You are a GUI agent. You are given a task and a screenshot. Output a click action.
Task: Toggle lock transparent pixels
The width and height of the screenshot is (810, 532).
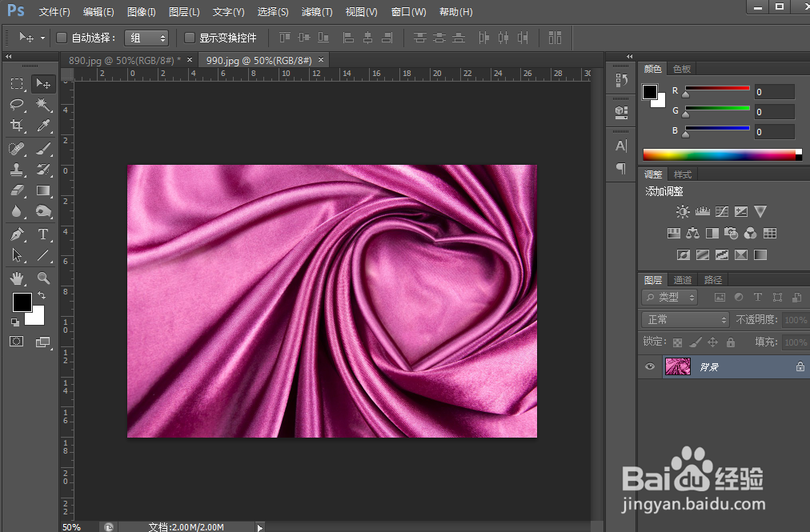click(677, 342)
